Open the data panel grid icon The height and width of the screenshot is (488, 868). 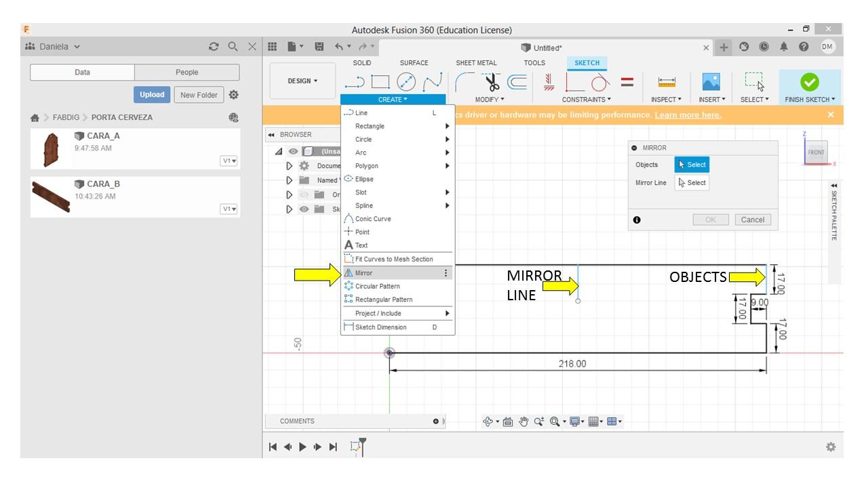tap(273, 47)
